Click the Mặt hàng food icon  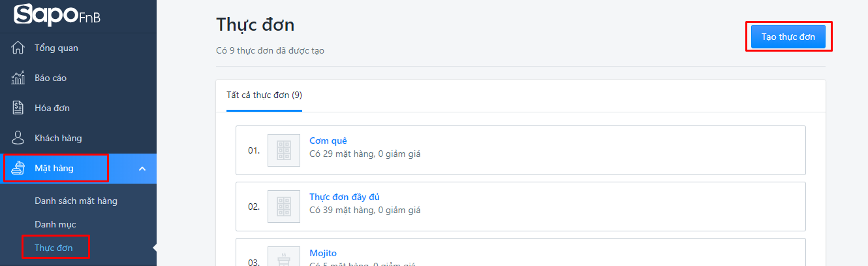coord(18,168)
